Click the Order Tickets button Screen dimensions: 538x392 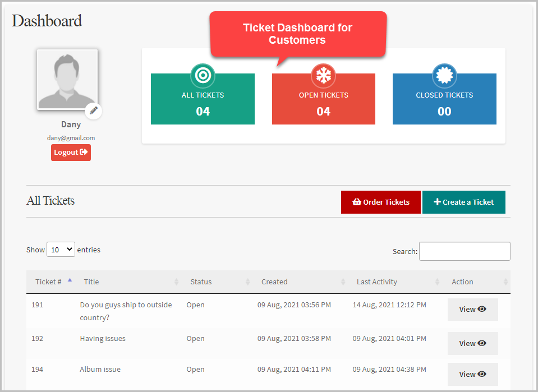[x=381, y=202]
